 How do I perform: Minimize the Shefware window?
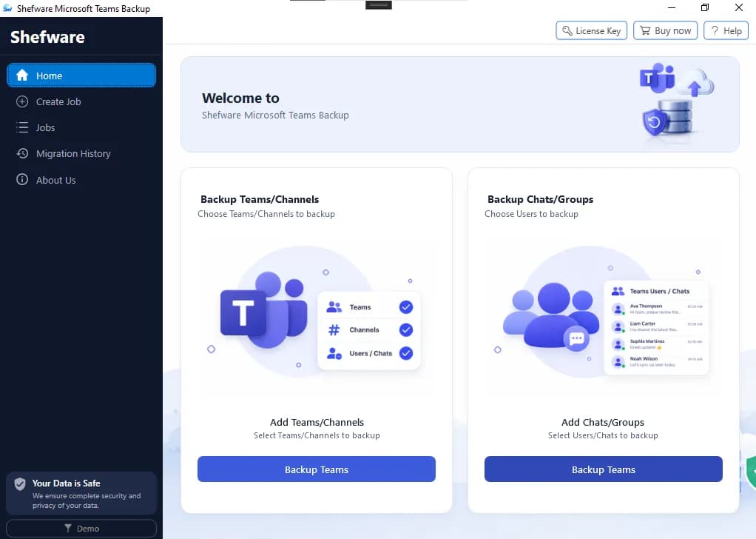pos(672,7)
